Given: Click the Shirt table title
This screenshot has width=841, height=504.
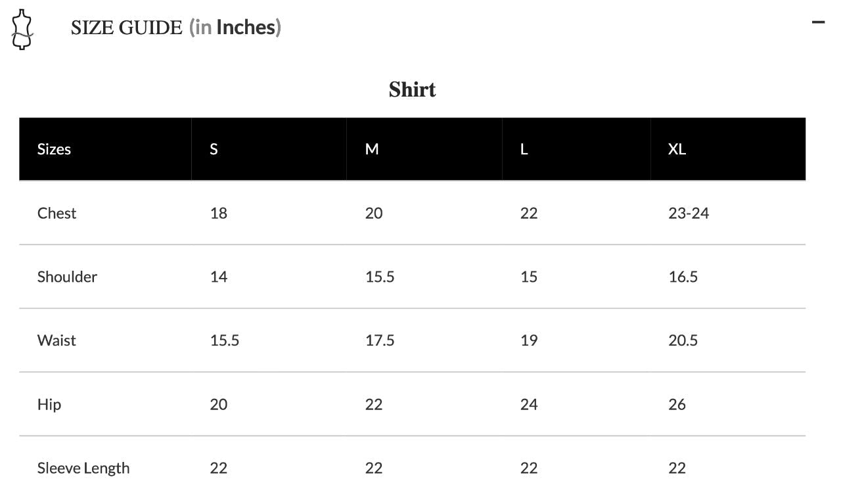Looking at the screenshot, I should 412,89.
